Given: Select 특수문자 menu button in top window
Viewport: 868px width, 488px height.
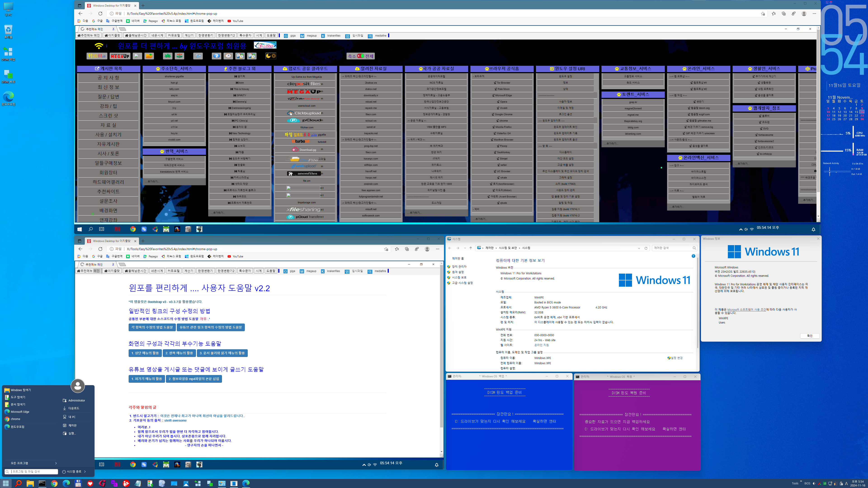Looking at the screenshot, I should click(245, 35).
